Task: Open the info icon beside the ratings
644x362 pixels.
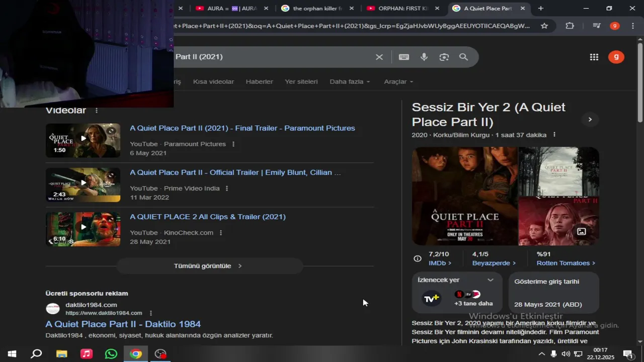Action: 417,258
